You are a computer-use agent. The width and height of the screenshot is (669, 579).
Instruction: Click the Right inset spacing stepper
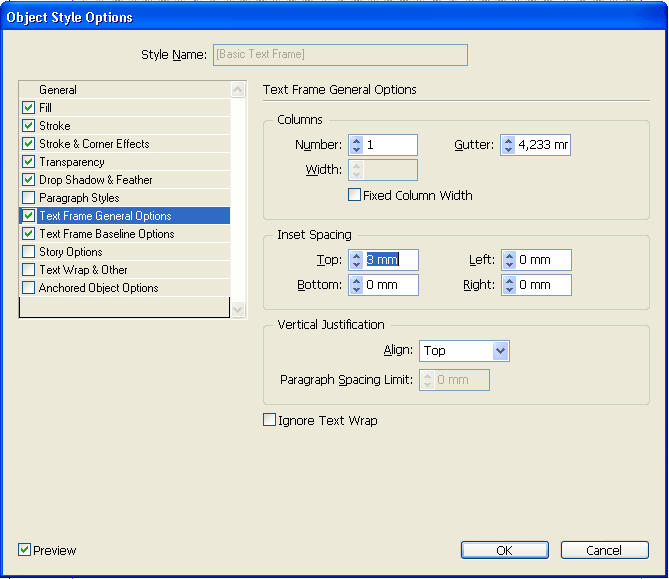[509, 285]
